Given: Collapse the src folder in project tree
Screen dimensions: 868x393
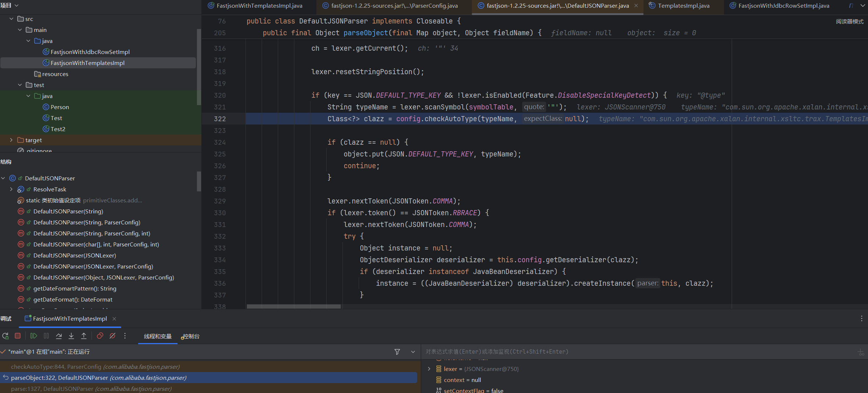Looking at the screenshot, I should click(11, 19).
